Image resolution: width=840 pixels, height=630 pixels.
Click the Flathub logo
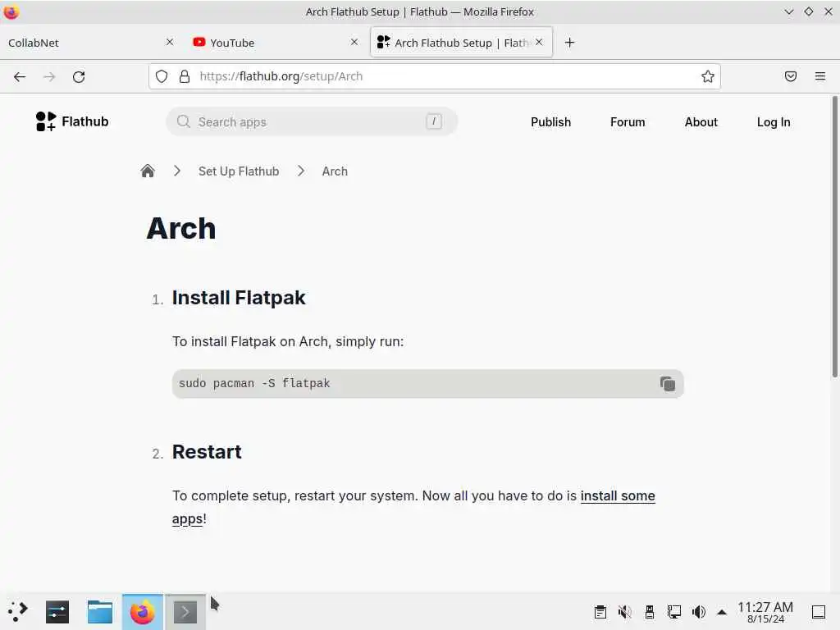(72, 121)
